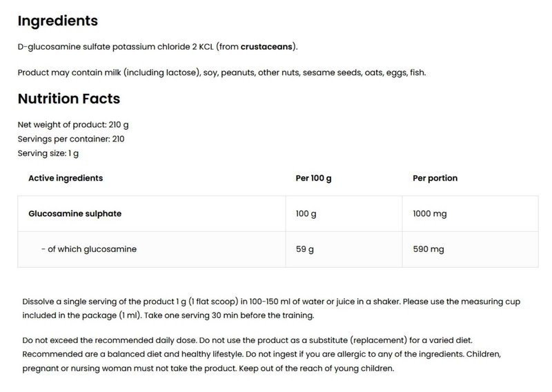This screenshot has height=392, width=552.
Task: Click the Per 100 g column header
Action: (313, 178)
